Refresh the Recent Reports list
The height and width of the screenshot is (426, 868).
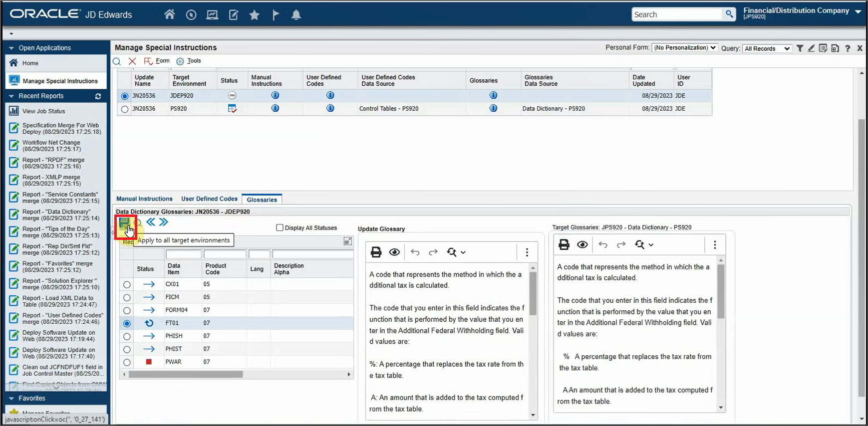pos(98,96)
